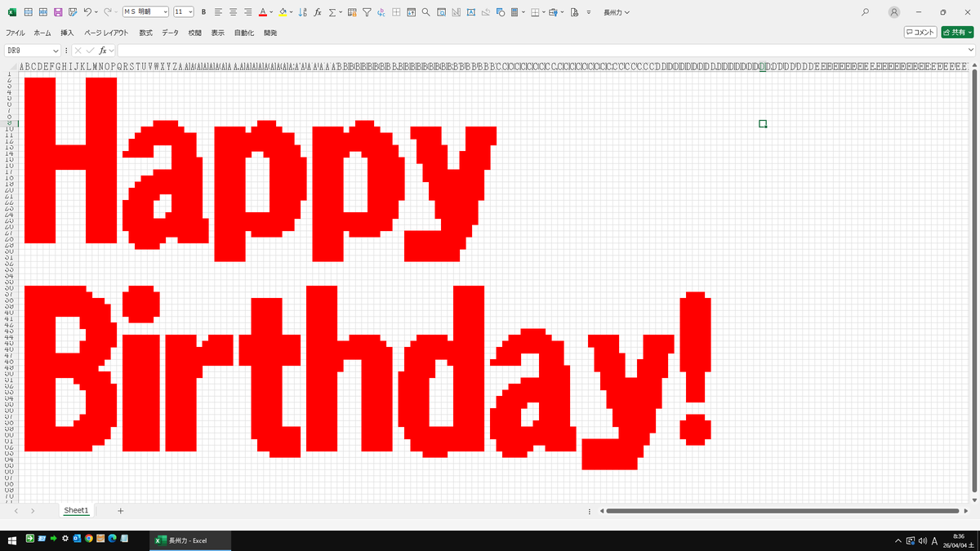Click the Redo arrow icon
Viewport: 980px width, 551px height.
107,12
